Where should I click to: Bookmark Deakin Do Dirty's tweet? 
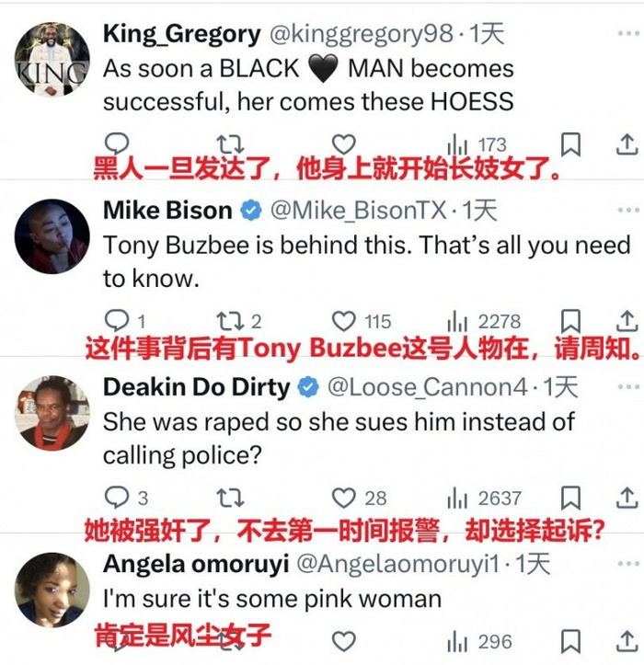[x=570, y=498]
